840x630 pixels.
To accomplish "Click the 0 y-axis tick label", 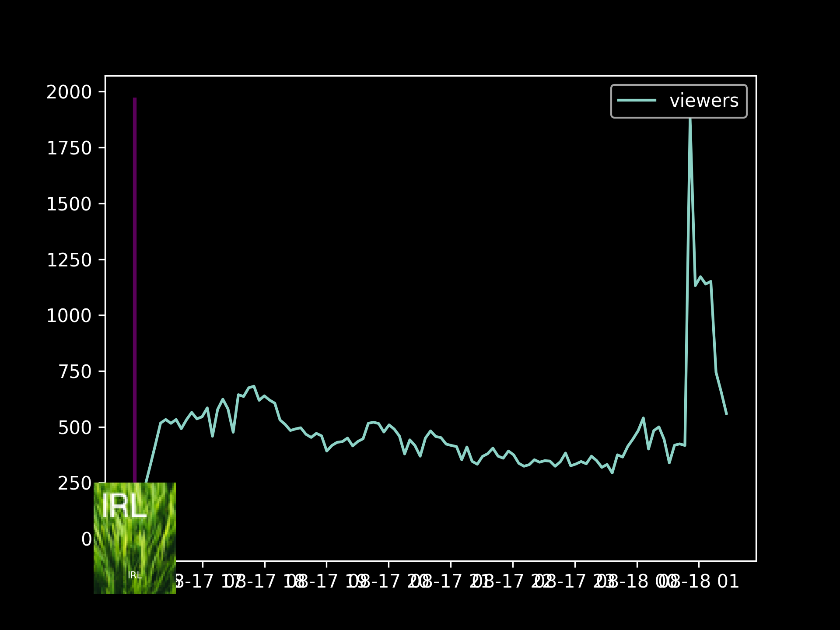I will pos(87,539).
